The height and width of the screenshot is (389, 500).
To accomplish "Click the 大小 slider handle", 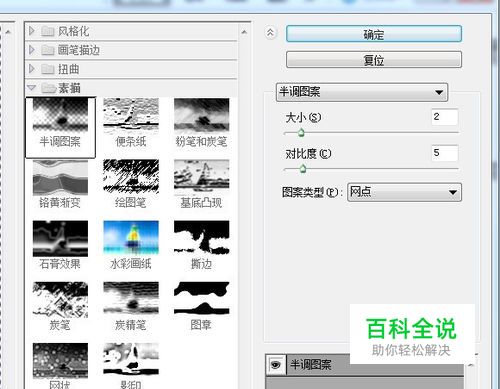I will tap(301, 133).
